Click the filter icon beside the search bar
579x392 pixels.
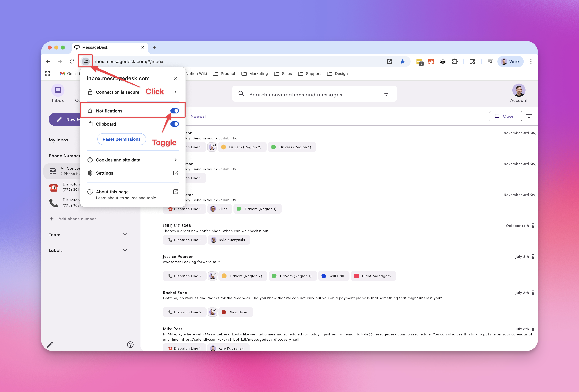click(x=386, y=94)
